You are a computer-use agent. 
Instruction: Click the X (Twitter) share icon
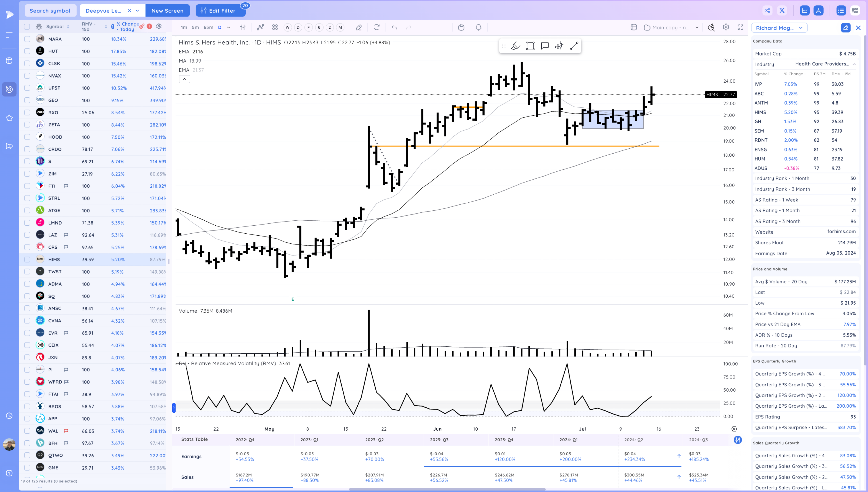782,10
